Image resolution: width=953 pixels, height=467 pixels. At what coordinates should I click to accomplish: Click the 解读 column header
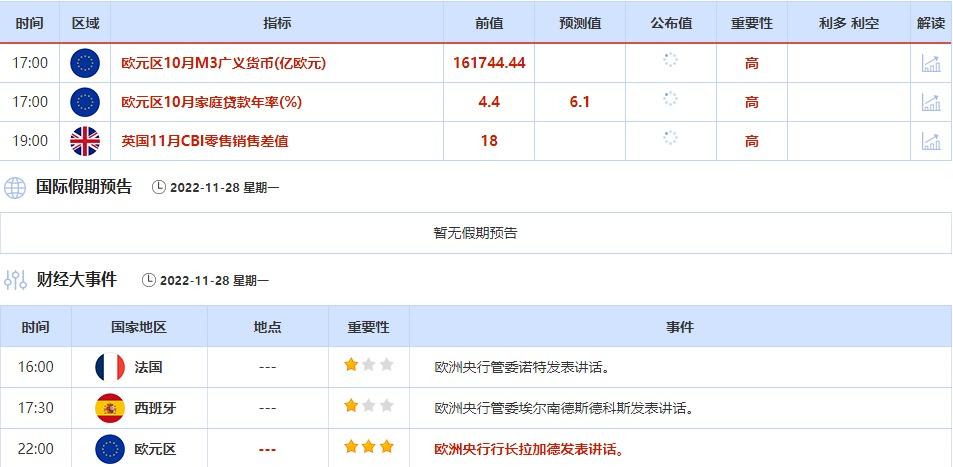pos(930,23)
